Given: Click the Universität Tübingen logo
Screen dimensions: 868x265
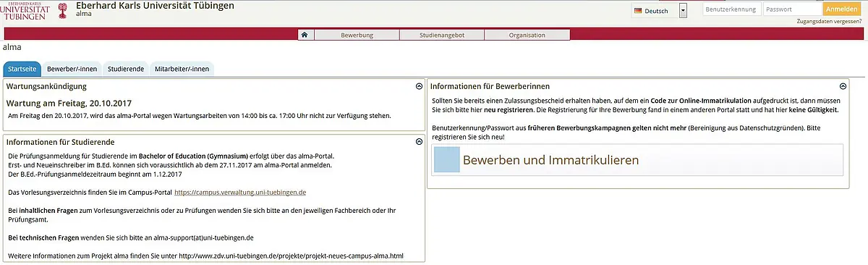Looking at the screenshot, I should (x=34, y=11).
